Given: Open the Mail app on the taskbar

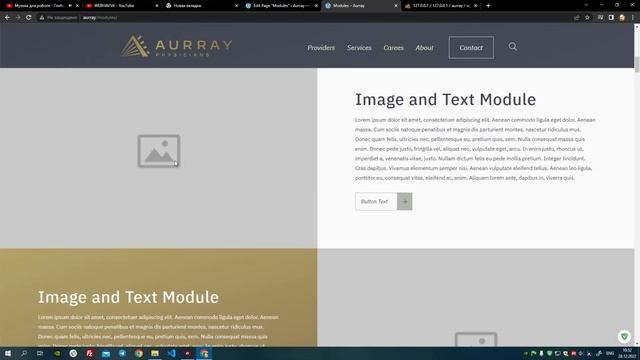Looking at the screenshot, I should tap(106, 353).
